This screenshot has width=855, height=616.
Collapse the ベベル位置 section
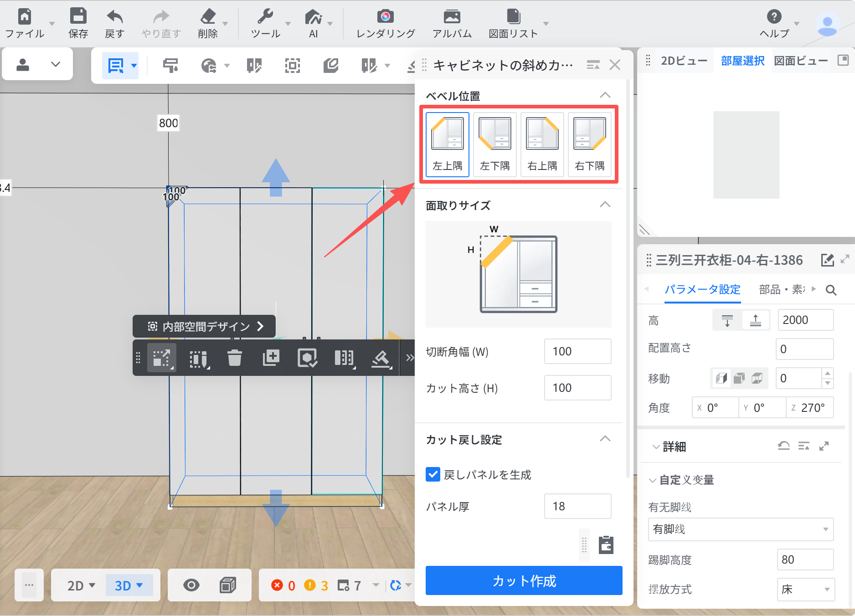(605, 95)
